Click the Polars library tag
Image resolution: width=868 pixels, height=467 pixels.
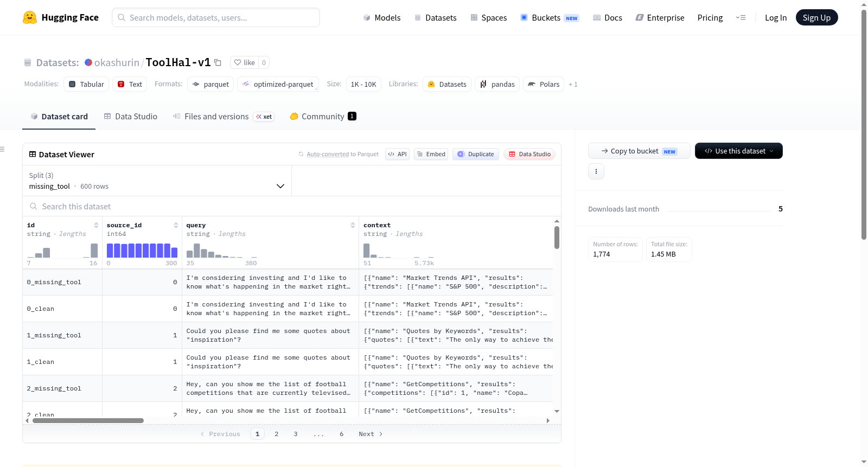(x=544, y=84)
